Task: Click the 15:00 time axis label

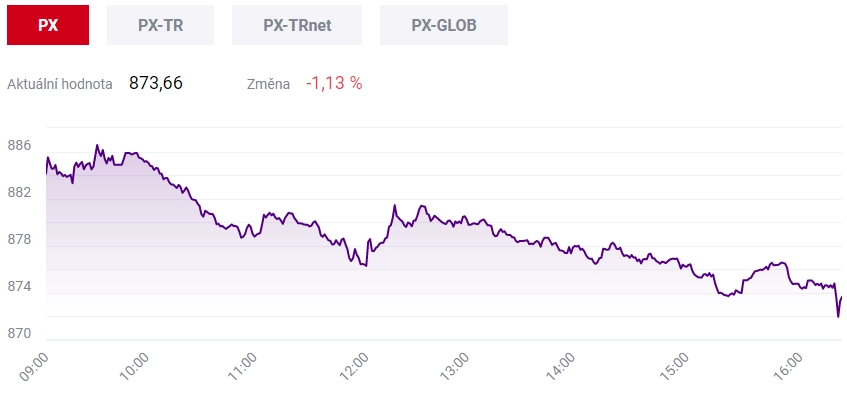Action: 676,367
